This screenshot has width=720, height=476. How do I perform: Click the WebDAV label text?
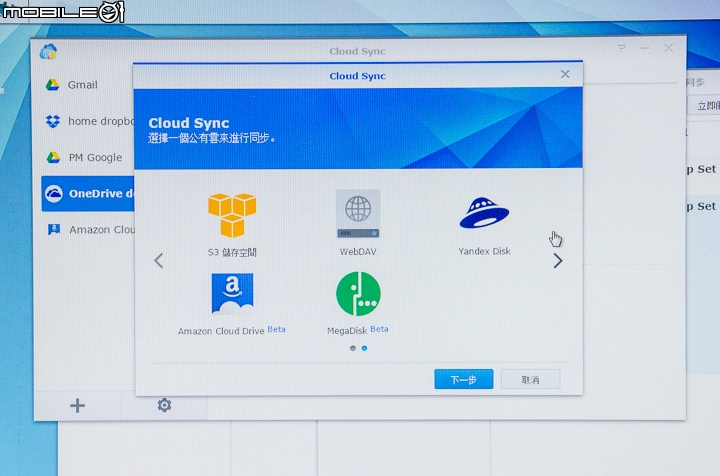[358, 252]
